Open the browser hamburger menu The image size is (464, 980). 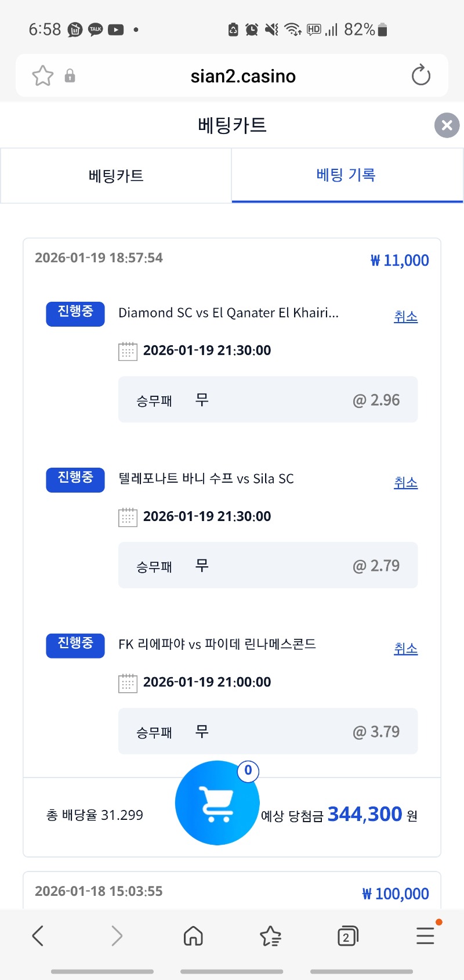[425, 935]
